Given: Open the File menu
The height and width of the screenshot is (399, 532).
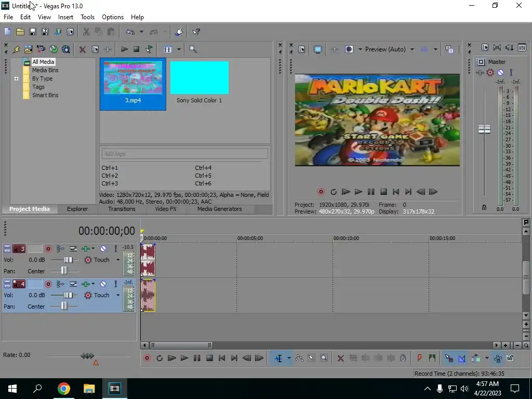Looking at the screenshot, I should pos(8,17).
